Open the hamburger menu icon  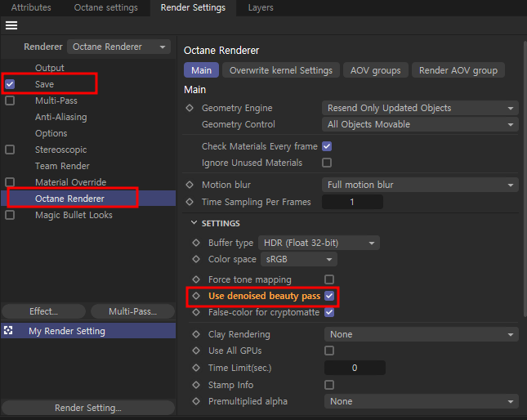(11, 25)
